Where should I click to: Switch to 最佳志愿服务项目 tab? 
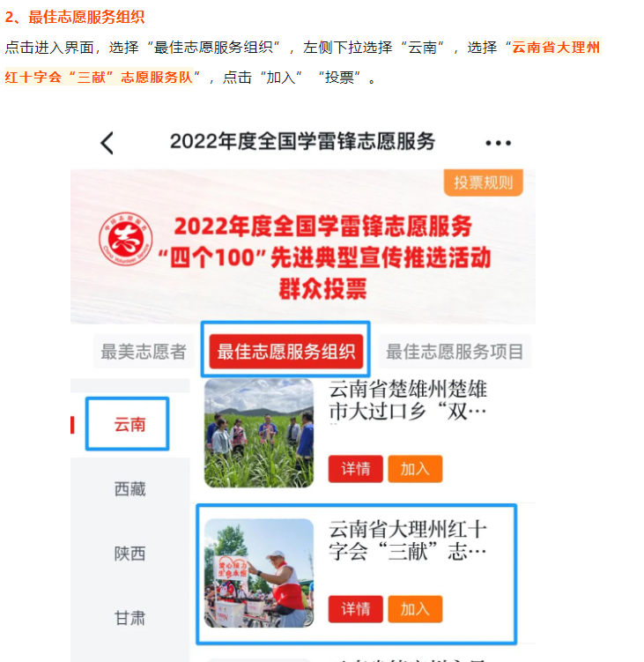click(x=455, y=351)
